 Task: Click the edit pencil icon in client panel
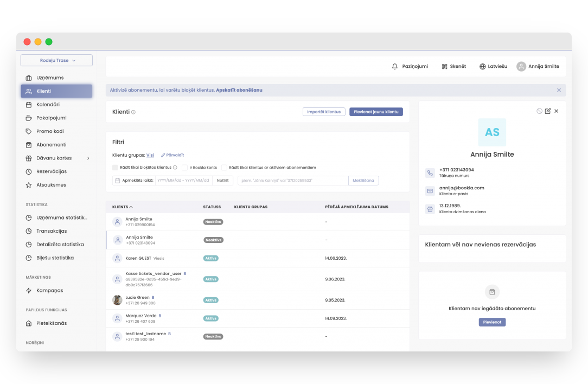(x=547, y=111)
